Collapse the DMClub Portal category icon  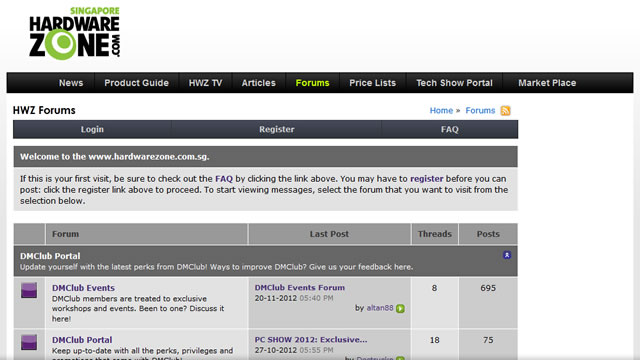tap(507, 255)
